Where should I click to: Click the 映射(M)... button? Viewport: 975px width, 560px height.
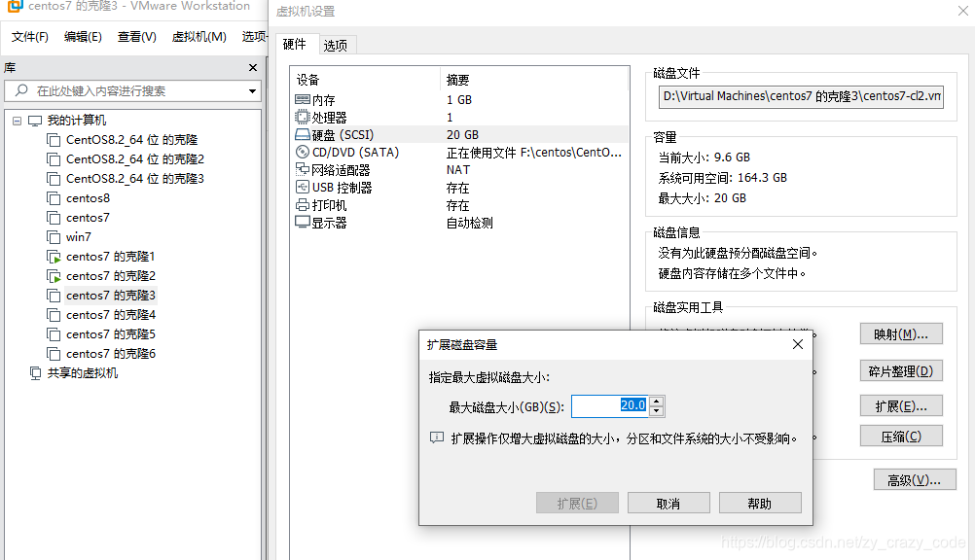901,333
